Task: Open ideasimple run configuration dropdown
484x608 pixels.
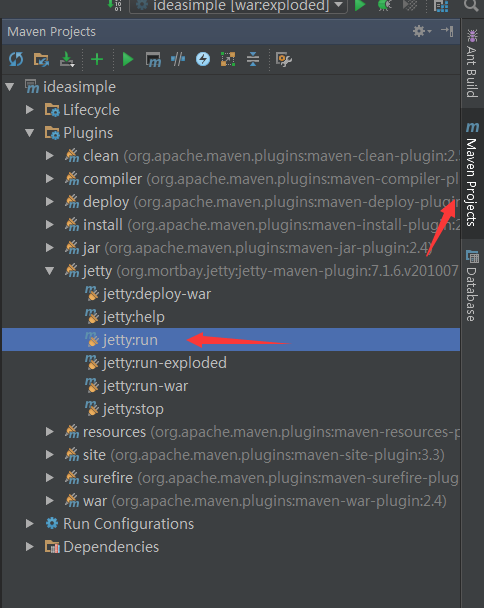Action: click(239, 5)
